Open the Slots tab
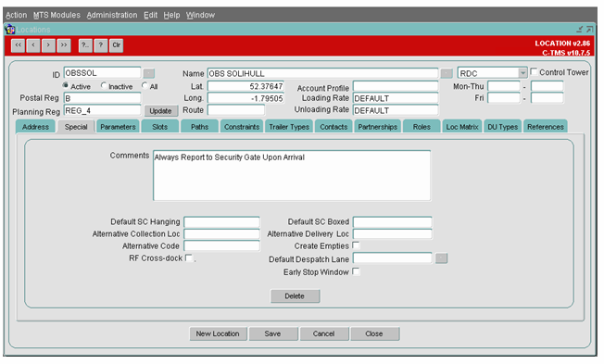Screen dimensions: 604x364 pos(160,127)
